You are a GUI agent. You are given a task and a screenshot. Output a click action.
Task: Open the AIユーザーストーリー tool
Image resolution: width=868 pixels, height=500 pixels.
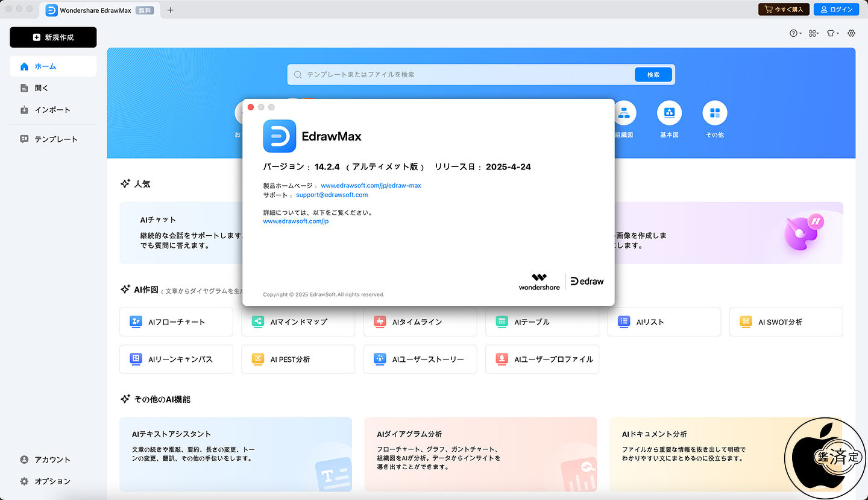420,359
